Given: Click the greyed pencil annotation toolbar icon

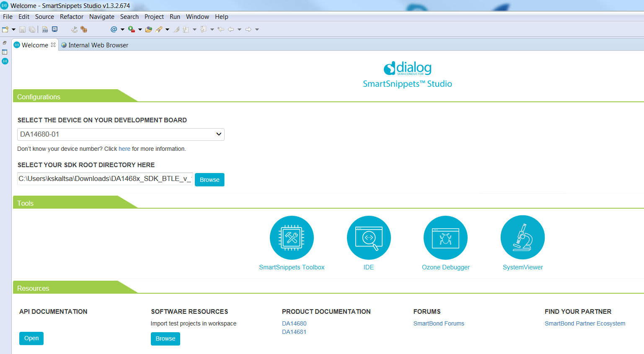Looking at the screenshot, I should click(x=176, y=29).
